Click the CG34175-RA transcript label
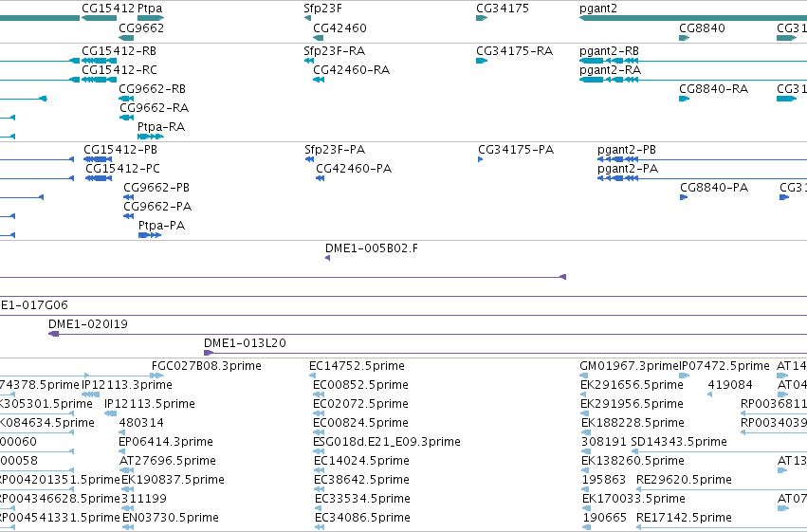The width and height of the screenshot is (807, 532). pos(515,51)
